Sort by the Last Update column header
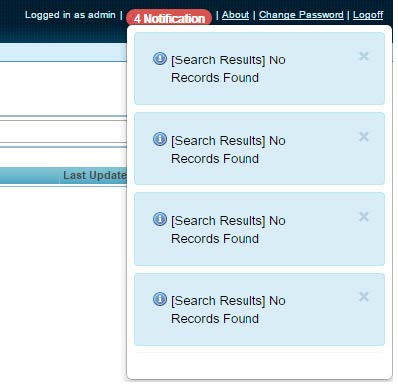 pos(95,175)
